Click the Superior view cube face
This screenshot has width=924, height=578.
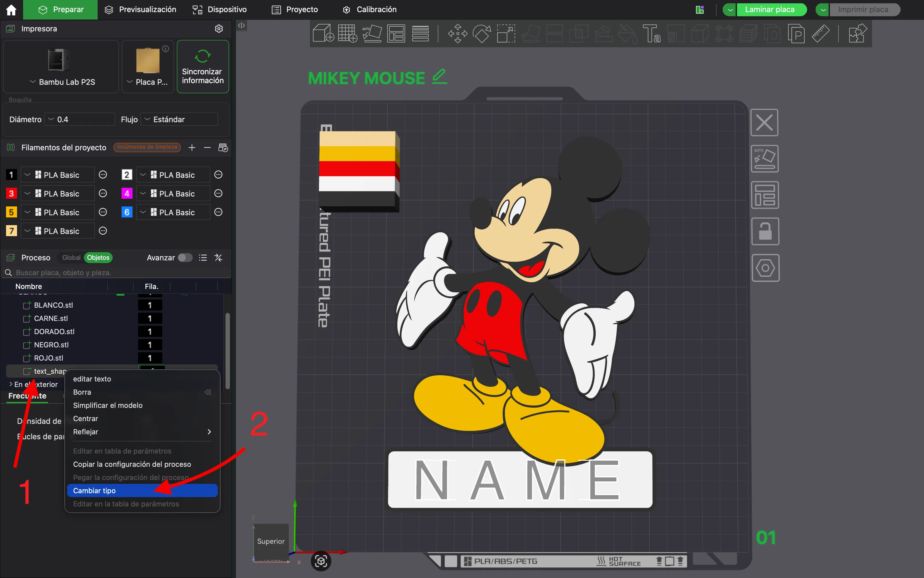(x=271, y=541)
